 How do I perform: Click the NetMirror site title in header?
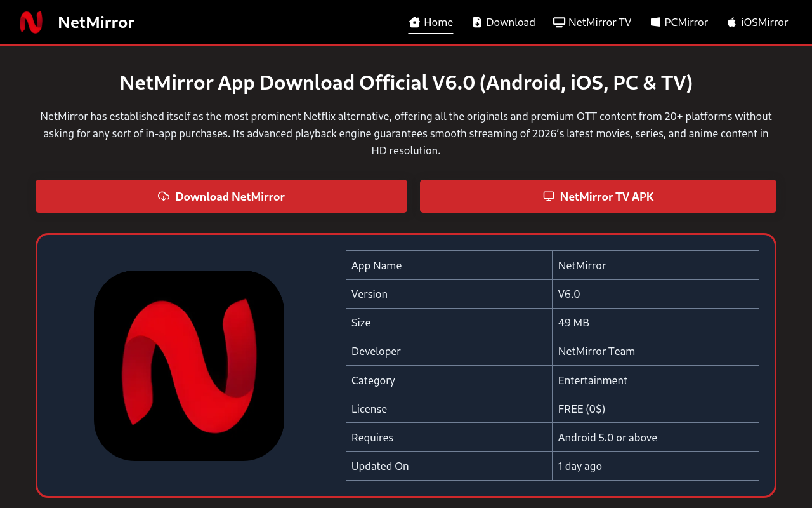point(96,22)
